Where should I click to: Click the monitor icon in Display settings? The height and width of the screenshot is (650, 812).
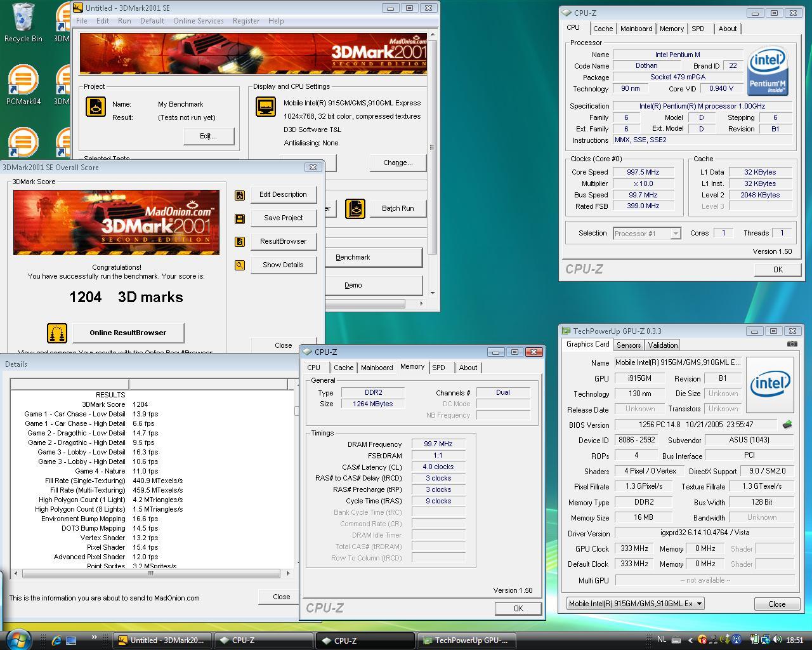(x=266, y=107)
